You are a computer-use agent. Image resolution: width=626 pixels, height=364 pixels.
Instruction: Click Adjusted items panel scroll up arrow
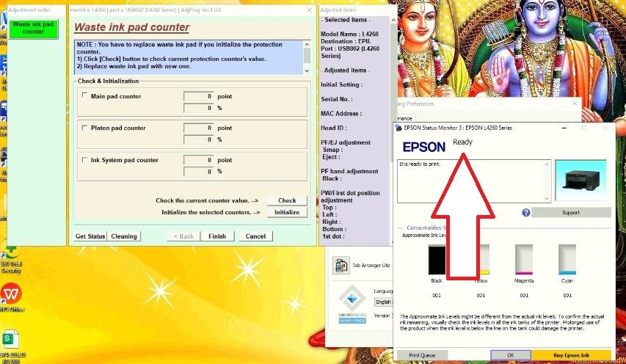393,20
